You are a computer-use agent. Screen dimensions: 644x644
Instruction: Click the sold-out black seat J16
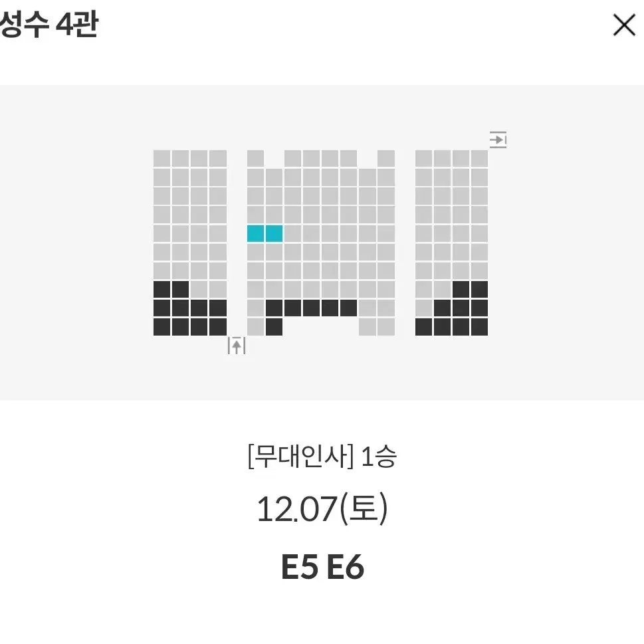pyautogui.click(x=479, y=327)
